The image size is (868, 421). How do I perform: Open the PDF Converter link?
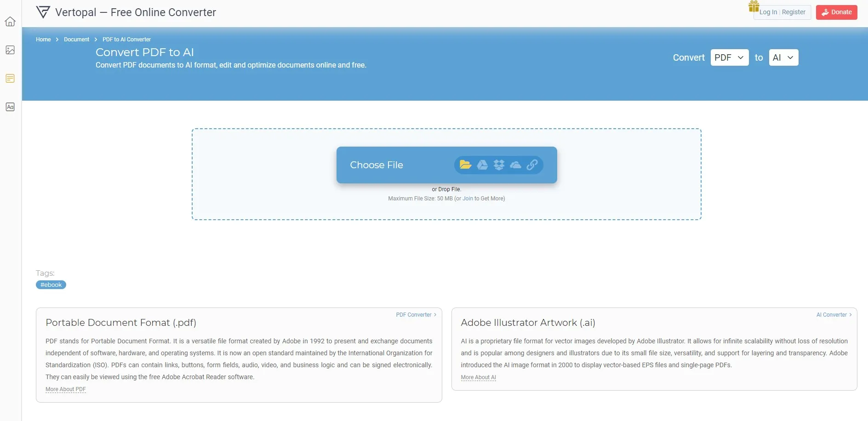(x=416, y=315)
